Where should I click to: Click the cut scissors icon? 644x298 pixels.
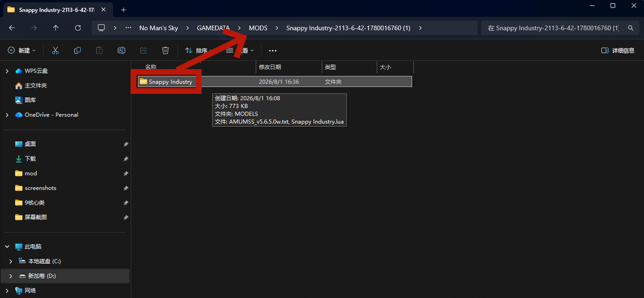(x=56, y=51)
